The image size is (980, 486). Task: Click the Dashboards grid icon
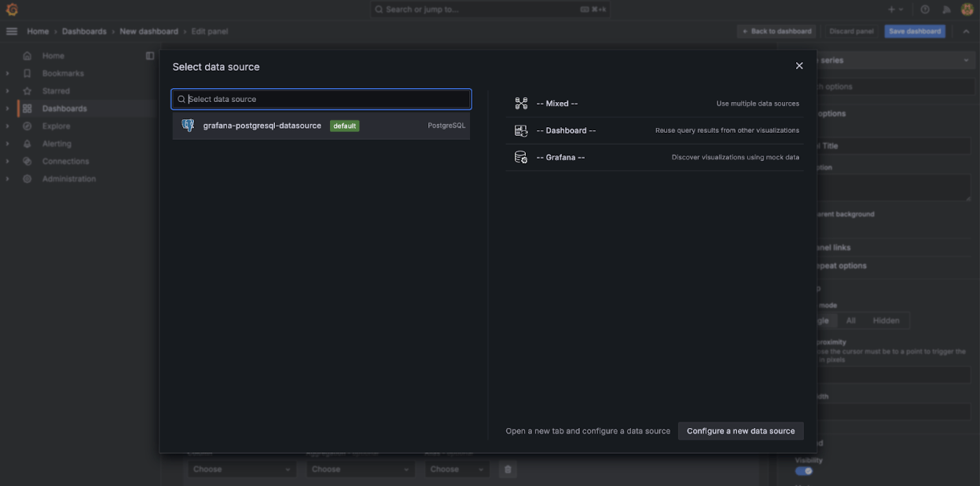27,108
